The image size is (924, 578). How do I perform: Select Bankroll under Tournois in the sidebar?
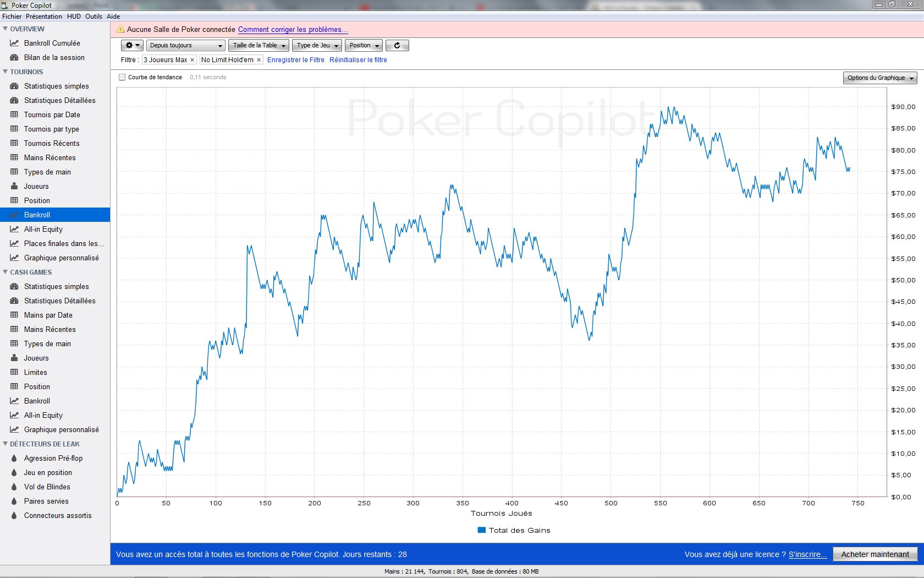[x=55, y=215]
